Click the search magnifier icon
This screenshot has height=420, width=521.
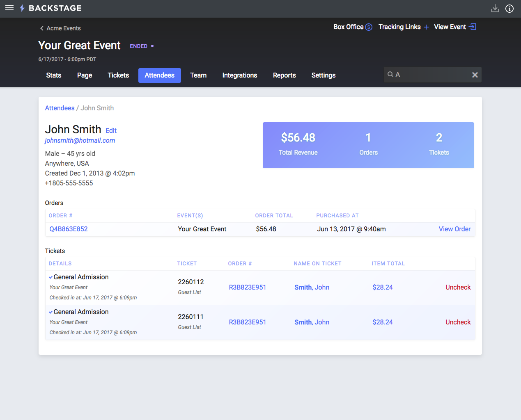[x=390, y=74]
